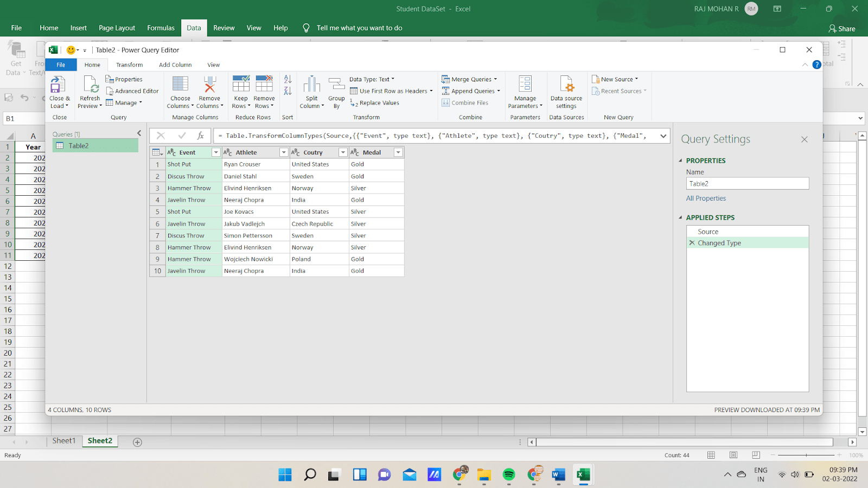Open the Event column filter dropdown
This screenshot has height=488, width=868.
tap(216, 152)
